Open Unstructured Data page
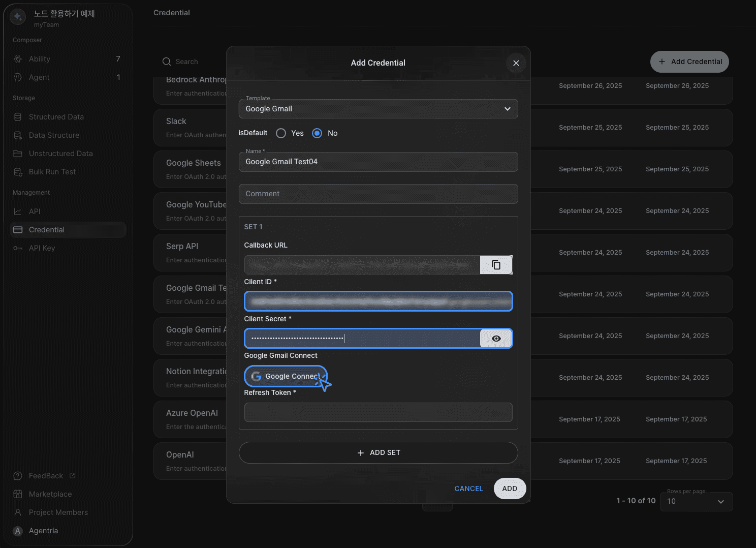Screen dimensions: 756x548 68,154
